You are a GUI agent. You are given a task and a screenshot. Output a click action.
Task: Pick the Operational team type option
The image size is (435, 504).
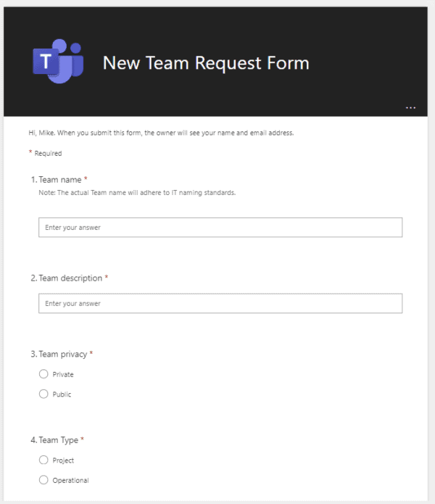coord(43,480)
